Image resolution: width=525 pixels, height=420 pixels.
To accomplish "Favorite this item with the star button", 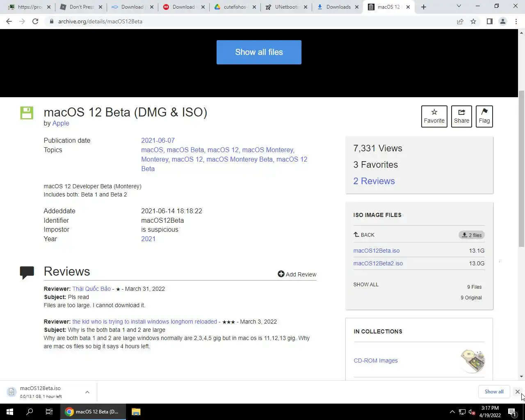I will coord(434,116).
